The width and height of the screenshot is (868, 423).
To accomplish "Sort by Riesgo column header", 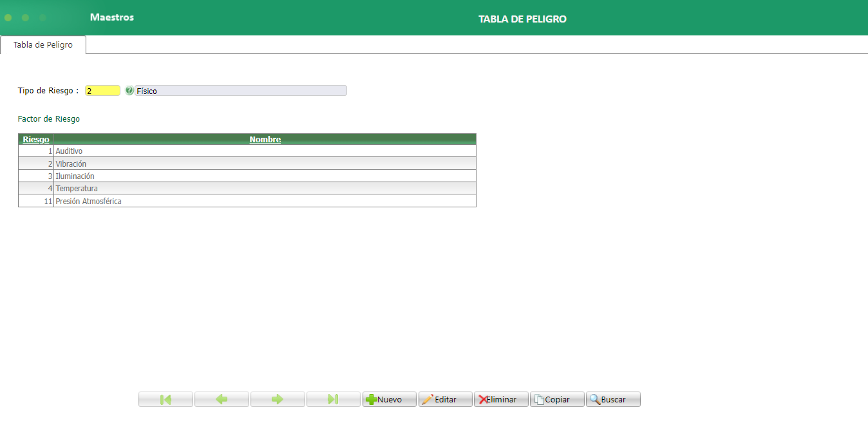I will tap(36, 139).
